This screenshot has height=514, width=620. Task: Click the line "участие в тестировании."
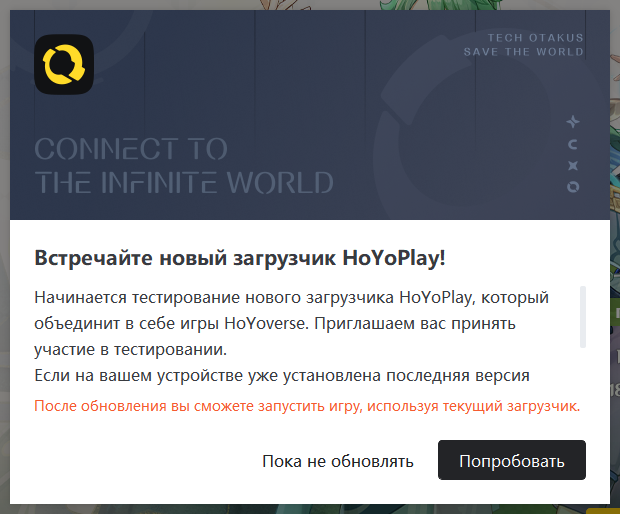pyautogui.click(x=131, y=350)
